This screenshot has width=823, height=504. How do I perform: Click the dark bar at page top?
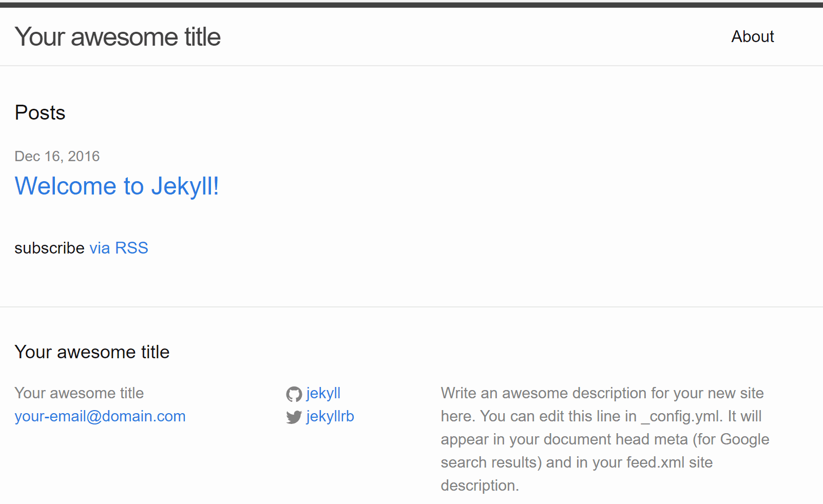tap(411, 5)
